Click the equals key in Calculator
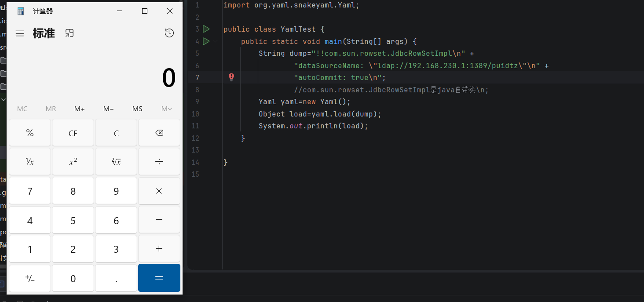The image size is (644, 302). click(x=159, y=278)
